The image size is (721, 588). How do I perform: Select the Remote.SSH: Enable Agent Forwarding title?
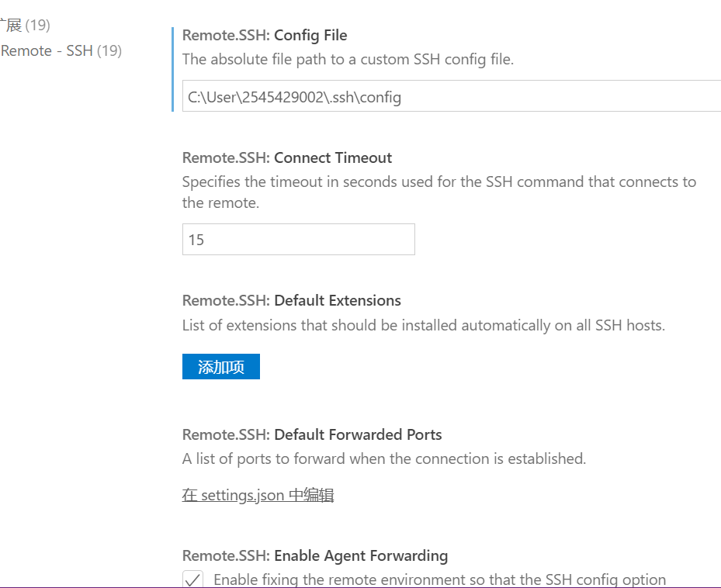tap(315, 556)
